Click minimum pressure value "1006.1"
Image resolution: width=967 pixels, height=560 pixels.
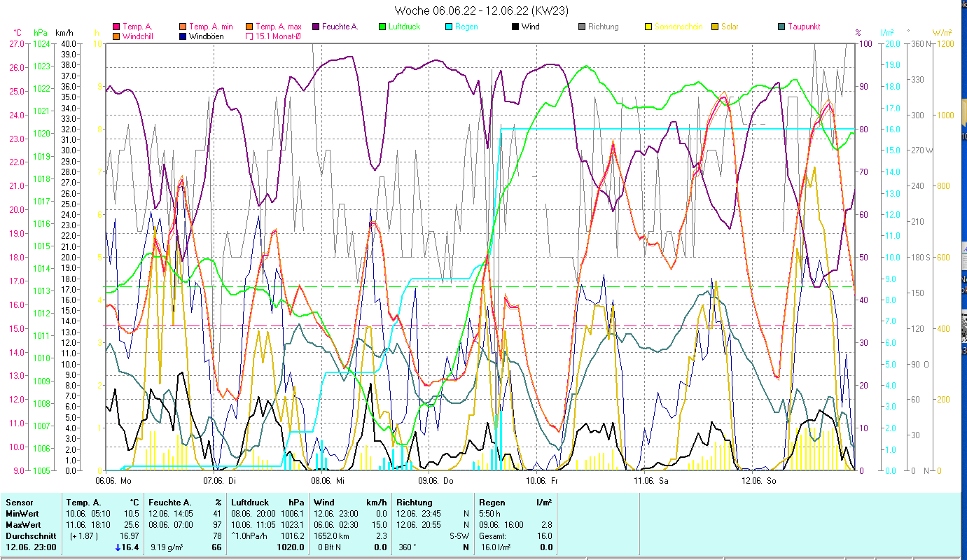[293, 514]
